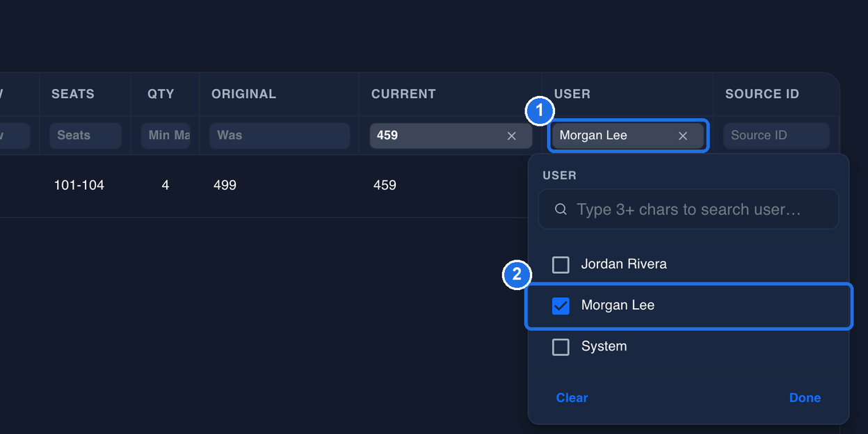Click Done to apply user filter
The height and width of the screenshot is (434, 868).
pyautogui.click(x=805, y=398)
